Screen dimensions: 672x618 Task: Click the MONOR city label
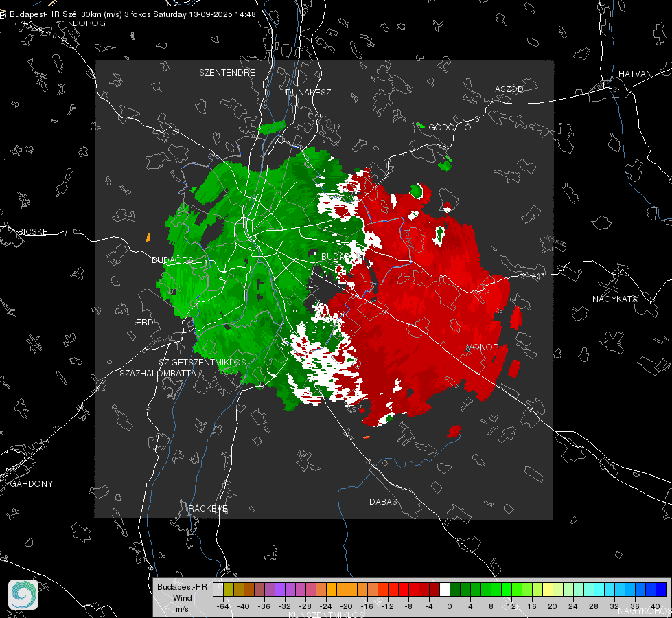482,347
